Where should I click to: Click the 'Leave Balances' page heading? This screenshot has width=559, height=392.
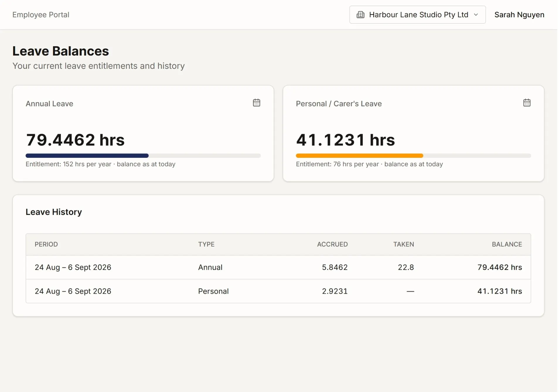click(61, 51)
